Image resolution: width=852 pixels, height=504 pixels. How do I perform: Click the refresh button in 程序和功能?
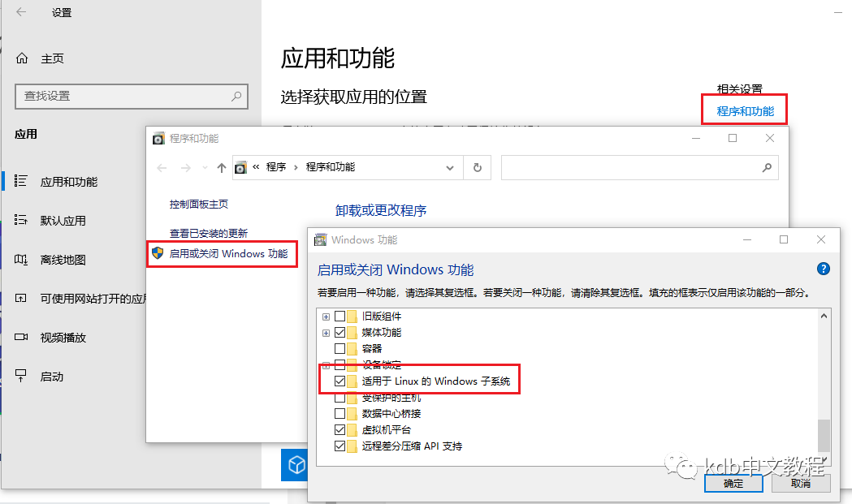[477, 168]
